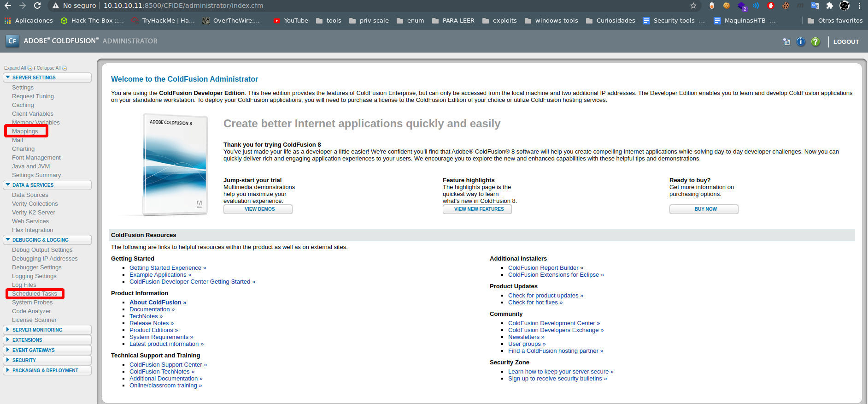
Task: Open the browser profile avatar
Action: coord(845,6)
